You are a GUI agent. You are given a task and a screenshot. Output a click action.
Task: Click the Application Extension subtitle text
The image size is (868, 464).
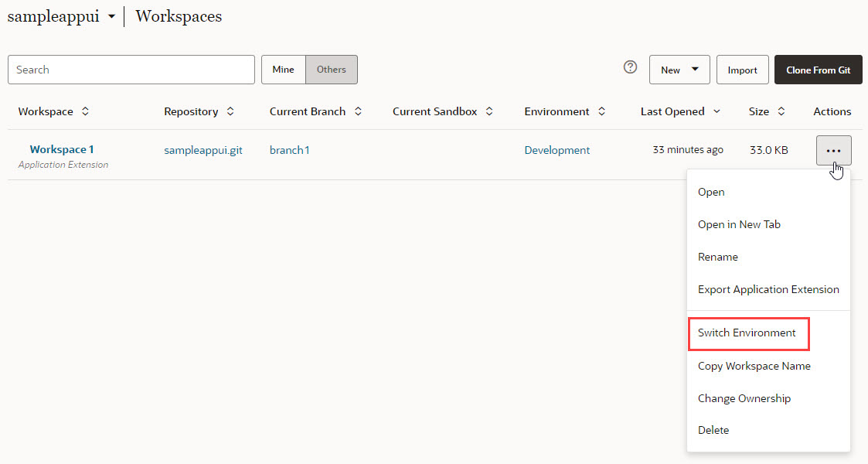pyautogui.click(x=63, y=165)
